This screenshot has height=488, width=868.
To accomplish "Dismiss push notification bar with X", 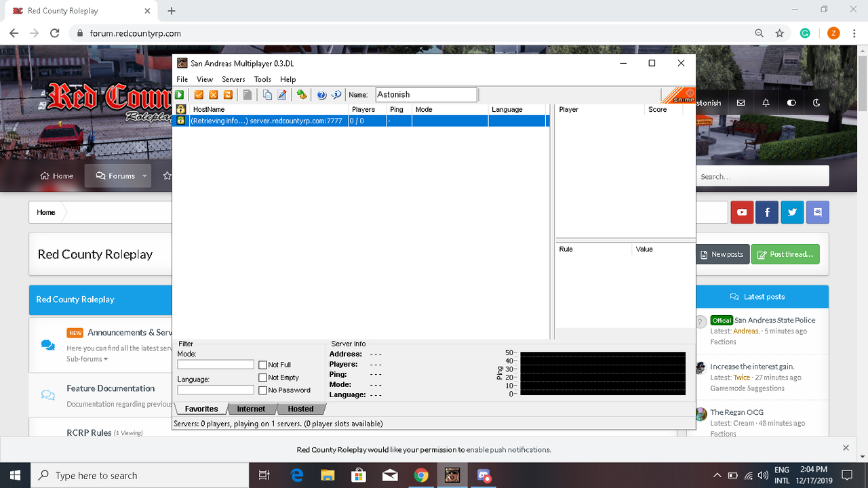I will click(x=846, y=448).
